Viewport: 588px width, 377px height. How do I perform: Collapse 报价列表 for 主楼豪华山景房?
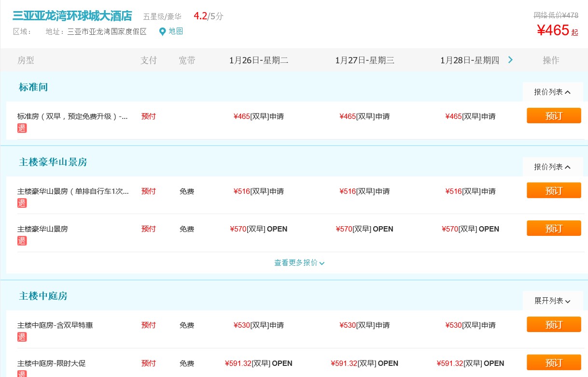tap(552, 167)
